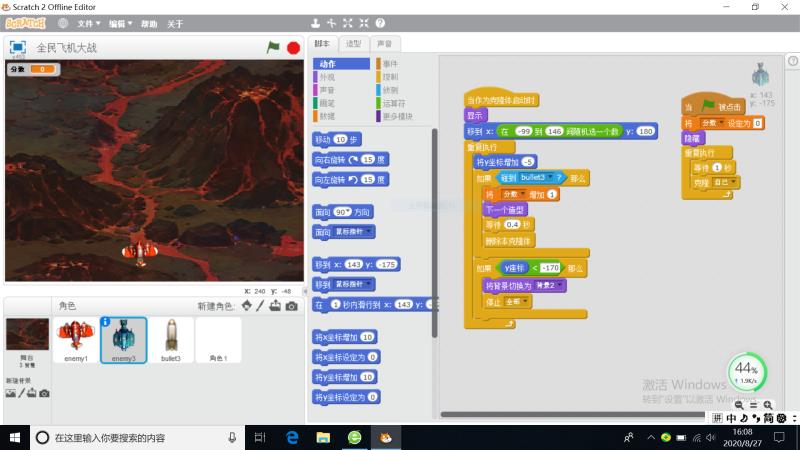Click the block help question mark icon
Image resolution: width=800 pixels, height=450 pixels.
[x=380, y=22]
